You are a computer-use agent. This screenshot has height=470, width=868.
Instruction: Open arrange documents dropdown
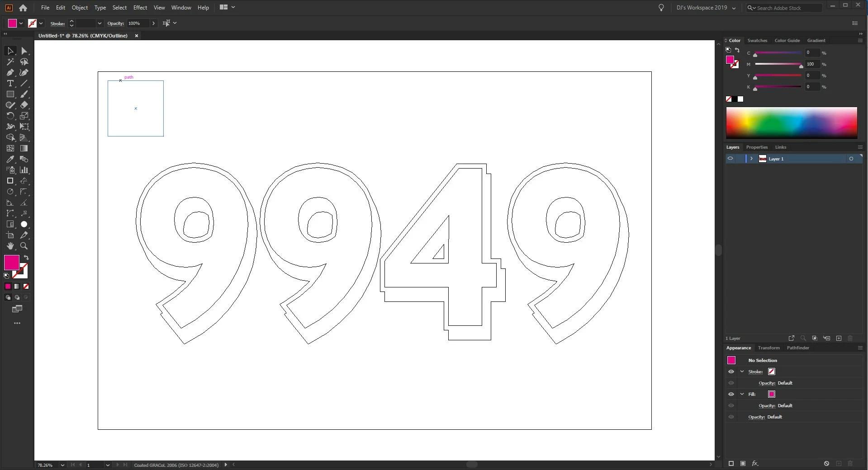point(227,7)
